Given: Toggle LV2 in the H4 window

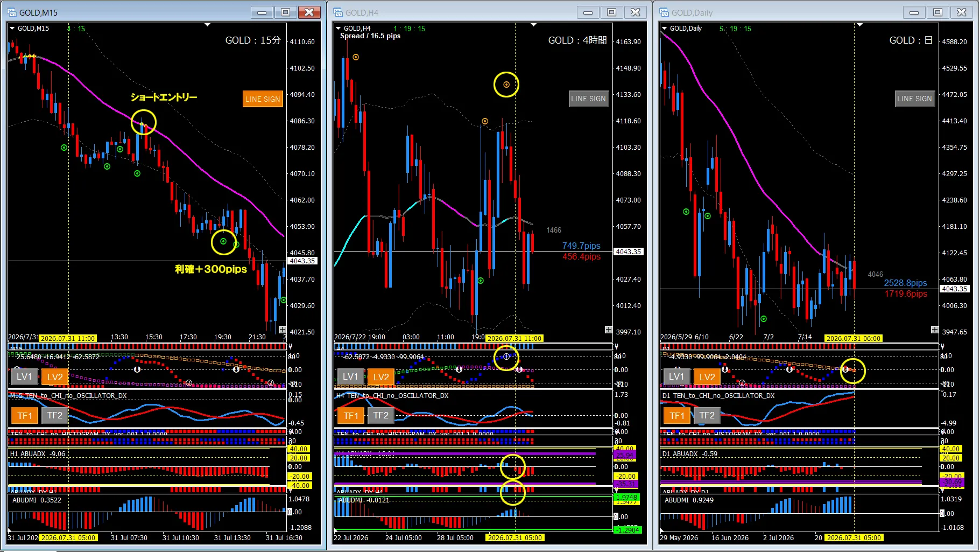Looking at the screenshot, I should pyautogui.click(x=381, y=376).
